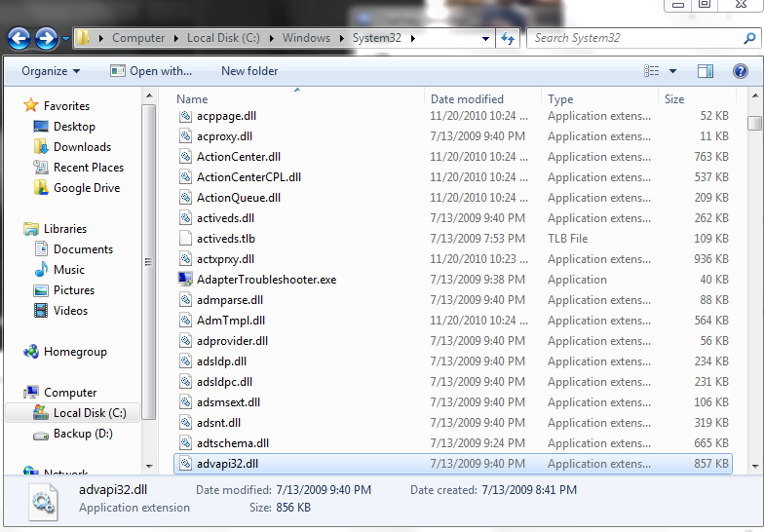
Task: Expand the arrow after Windows breadcrumb
Action: click(341, 38)
